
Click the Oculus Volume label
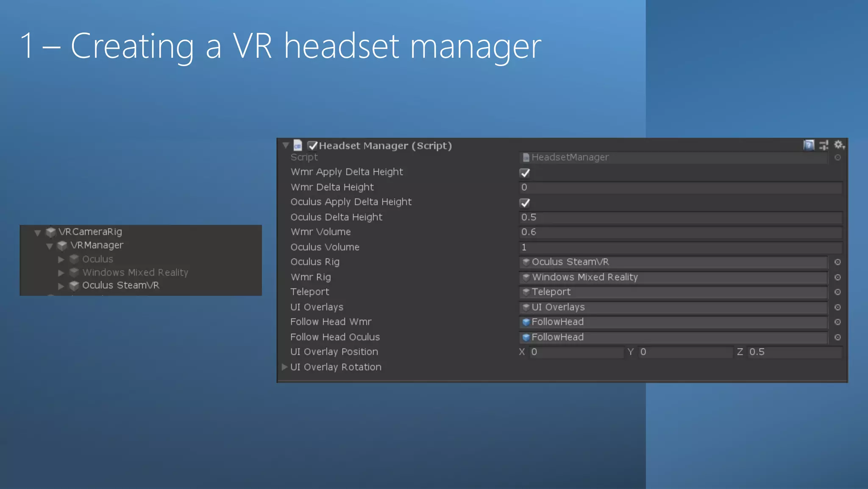pos(325,247)
